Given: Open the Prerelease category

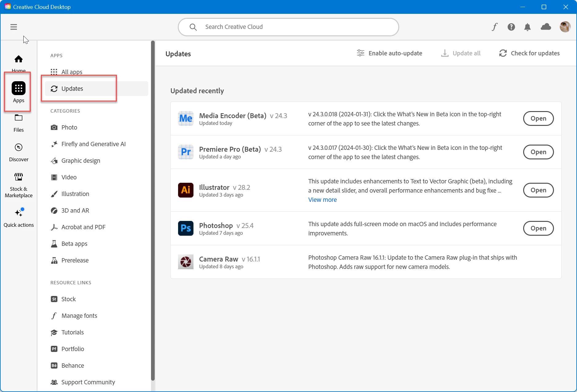Looking at the screenshot, I should pyautogui.click(x=96, y=260).
